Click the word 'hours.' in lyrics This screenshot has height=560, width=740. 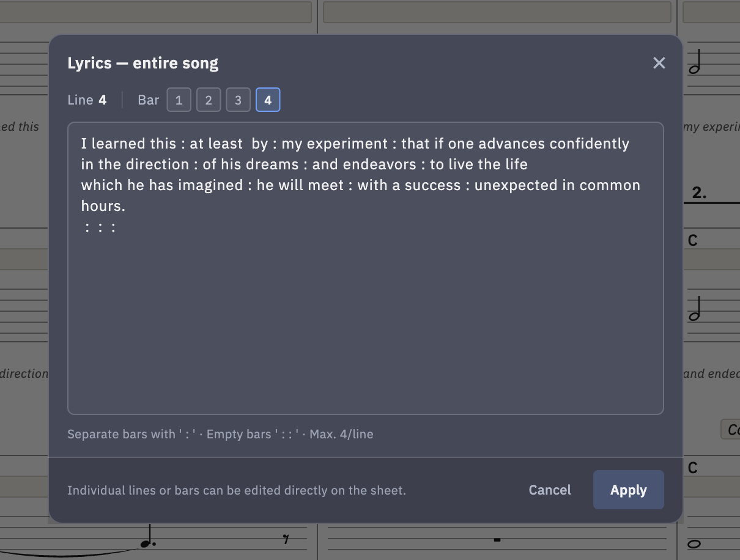pos(103,206)
